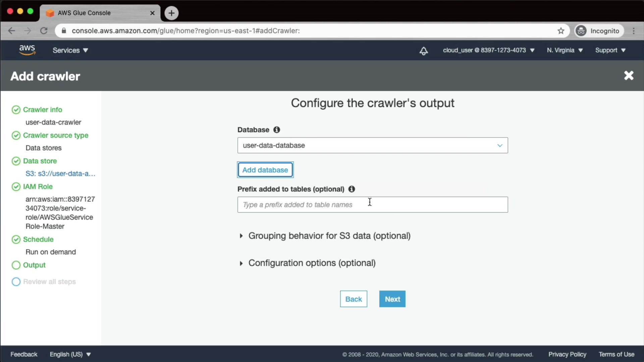Open the N. Virginia region menu

click(565, 50)
